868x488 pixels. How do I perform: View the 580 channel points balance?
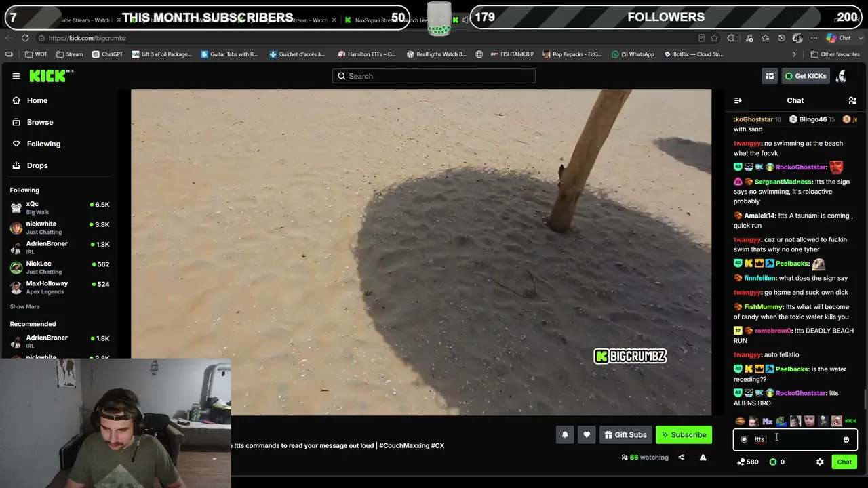[x=748, y=462]
